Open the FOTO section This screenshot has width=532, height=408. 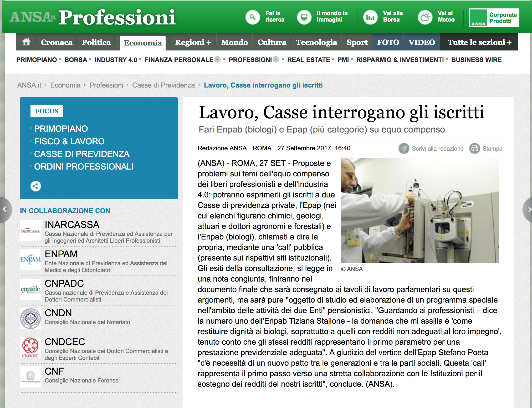pyautogui.click(x=388, y=42)
